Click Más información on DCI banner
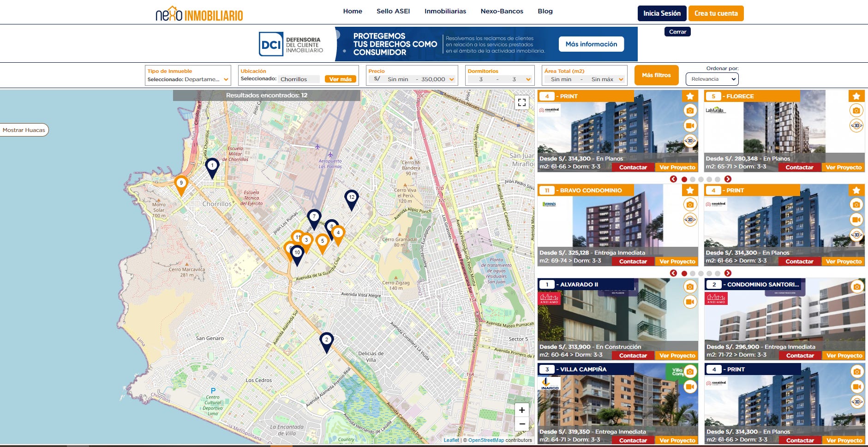This screenshot has width=868, height=447. [591, 44]
